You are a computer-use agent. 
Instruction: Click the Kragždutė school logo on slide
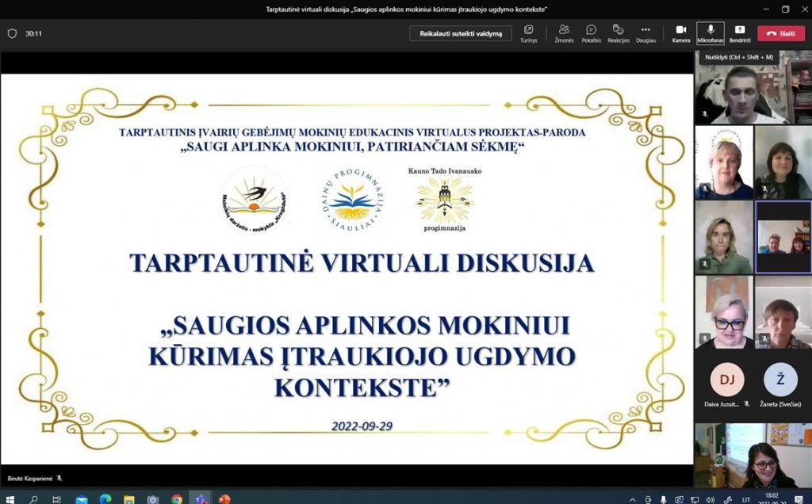(254, 199)
